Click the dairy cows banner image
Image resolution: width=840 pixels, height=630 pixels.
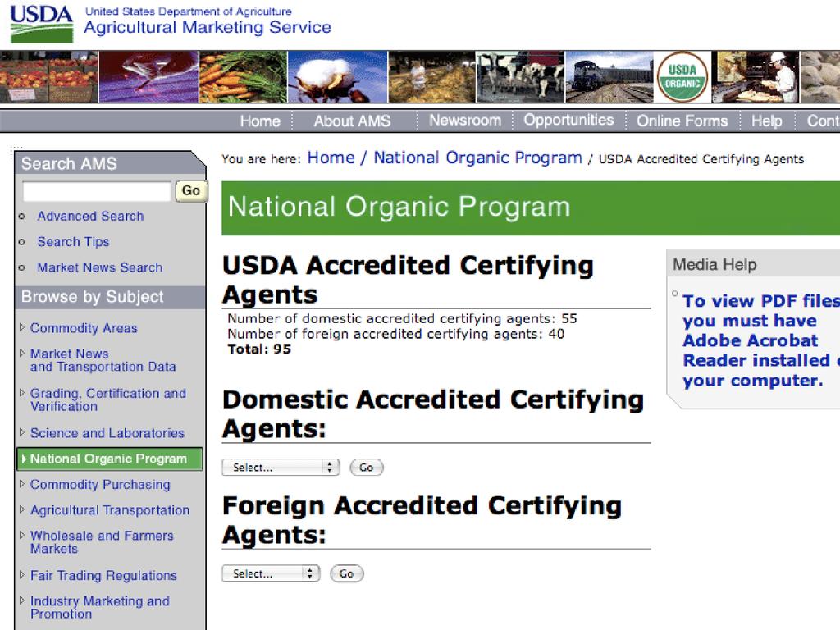520,77
